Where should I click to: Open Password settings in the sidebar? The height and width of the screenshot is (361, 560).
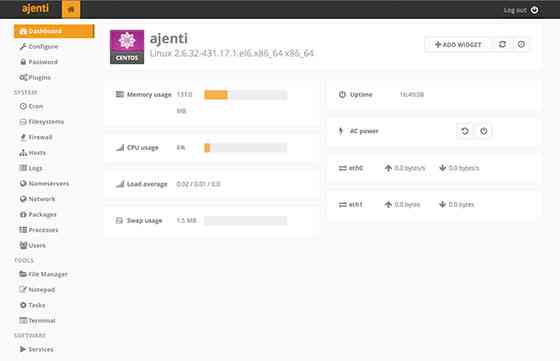[39, 62]
